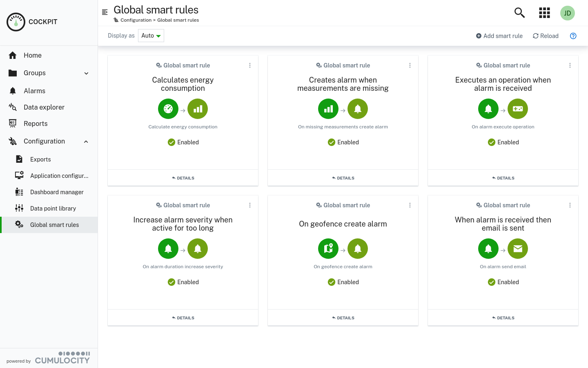Viewport: 588px width, 368px height.
Task: Click the alarm bell icon on 'On geofence create alarm'
Action: coord(358,248)
